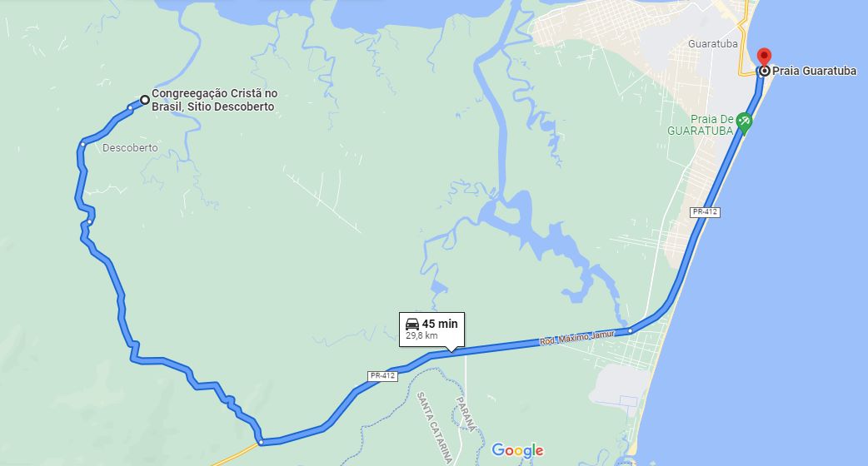Click the Guaratuba city name label

click(713, 43)
